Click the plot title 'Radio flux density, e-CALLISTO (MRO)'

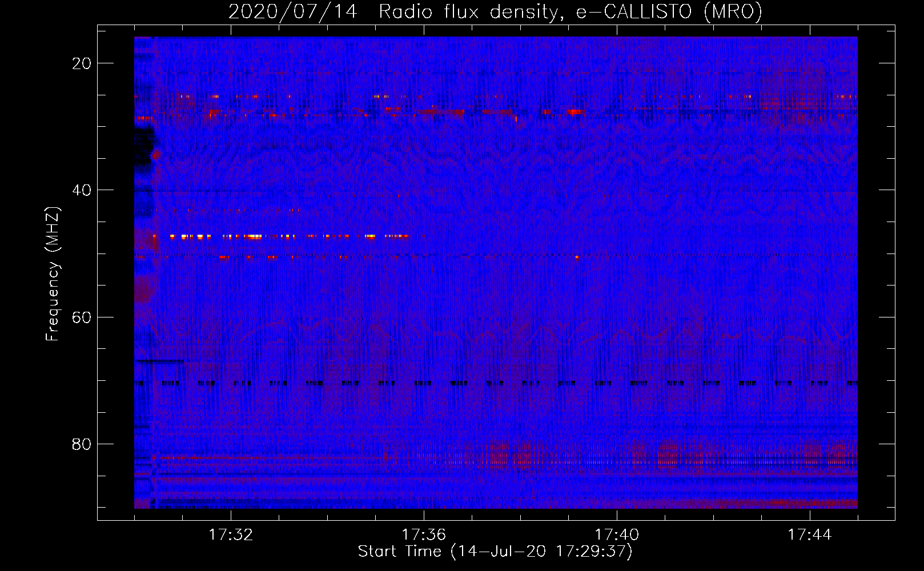571,11
